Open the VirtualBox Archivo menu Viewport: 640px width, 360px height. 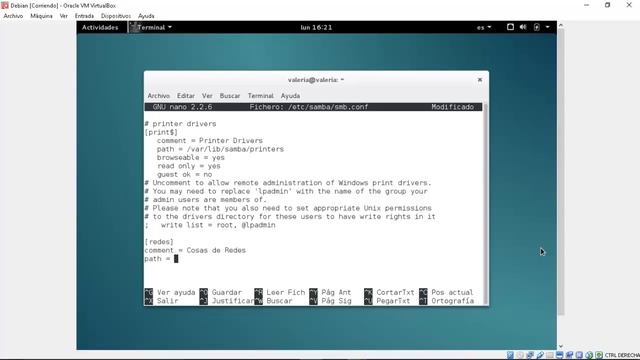[13, 16]
